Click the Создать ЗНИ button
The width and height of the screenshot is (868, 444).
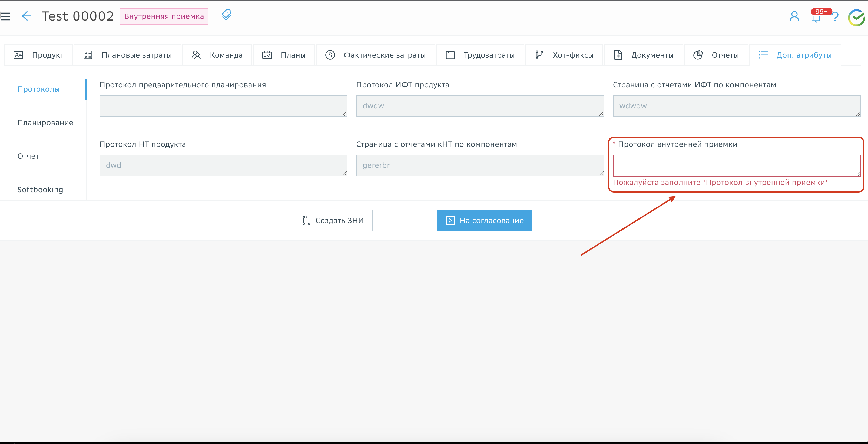click(x=333, y=221)
